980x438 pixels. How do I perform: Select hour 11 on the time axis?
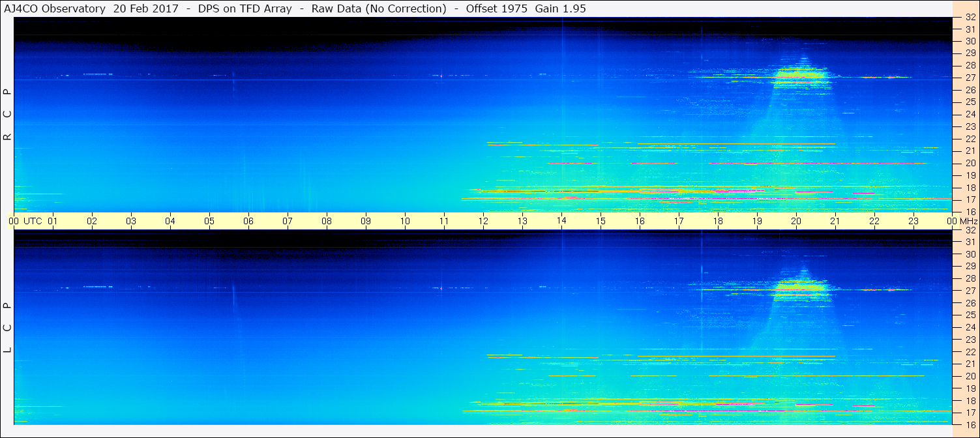444,221
